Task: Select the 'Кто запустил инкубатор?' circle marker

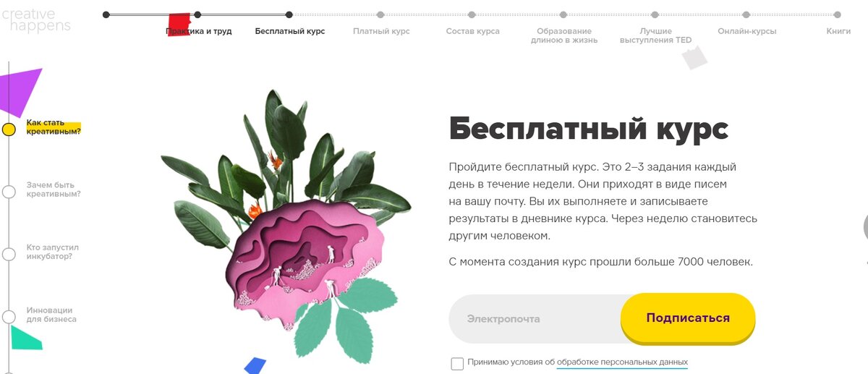Action: click(9, 254)
